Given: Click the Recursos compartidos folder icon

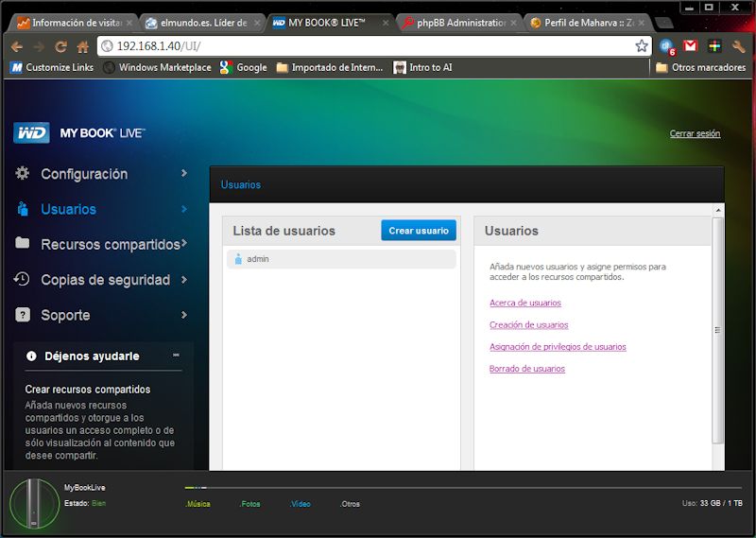Looking at the screenshot, I should pos(22,242).
